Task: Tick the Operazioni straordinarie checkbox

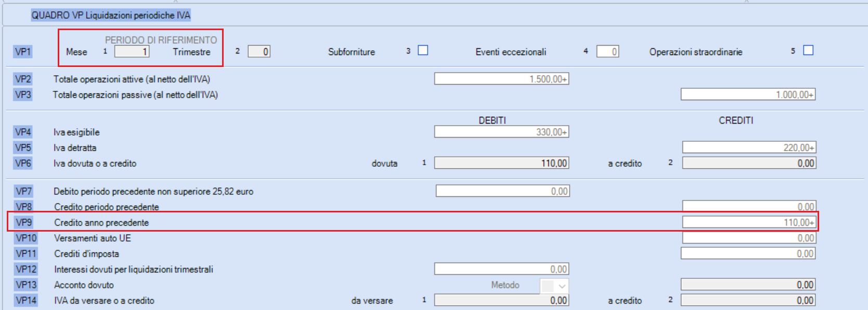Action: pos(808,50)
